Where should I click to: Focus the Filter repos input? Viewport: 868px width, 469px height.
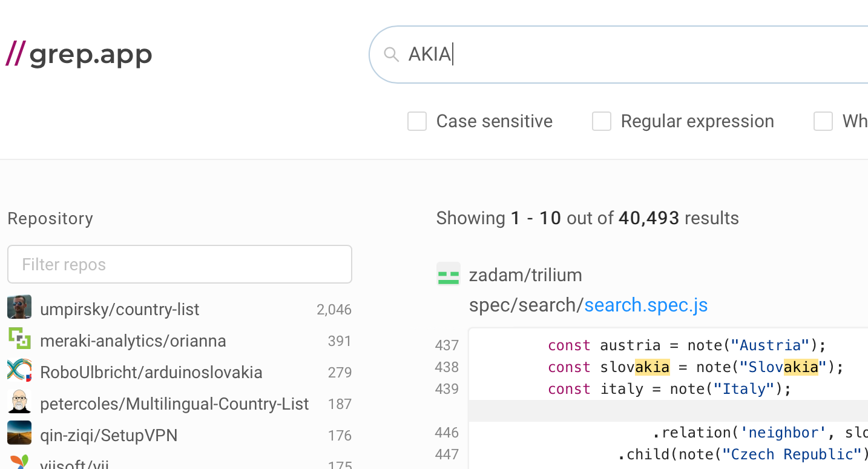pyautogui.click(x=180, y=264)
